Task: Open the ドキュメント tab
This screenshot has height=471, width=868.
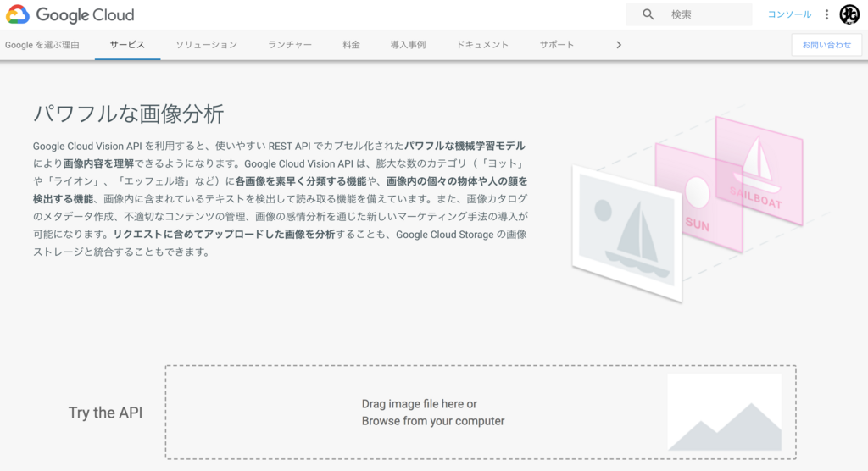Action: click(482, 45)
